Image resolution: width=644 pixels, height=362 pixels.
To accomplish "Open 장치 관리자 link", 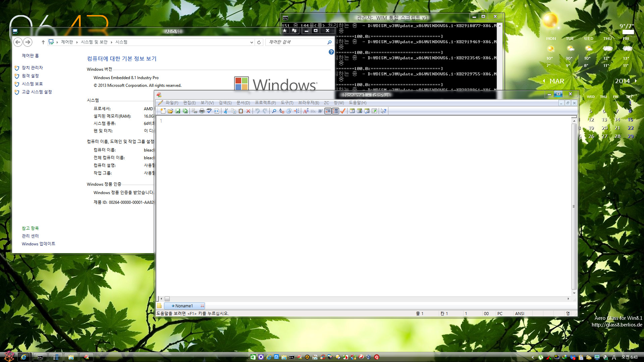I will tap(32, 68).
